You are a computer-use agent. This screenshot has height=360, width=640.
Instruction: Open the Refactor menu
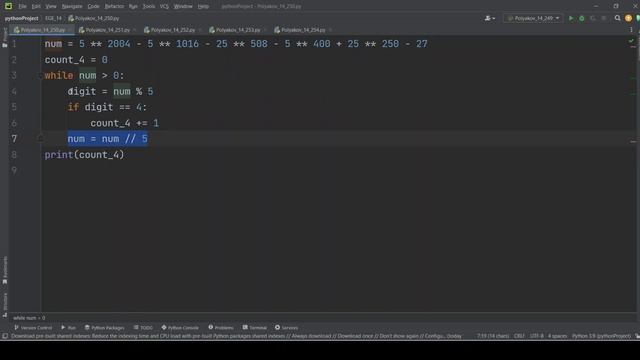tap(114, 6)
